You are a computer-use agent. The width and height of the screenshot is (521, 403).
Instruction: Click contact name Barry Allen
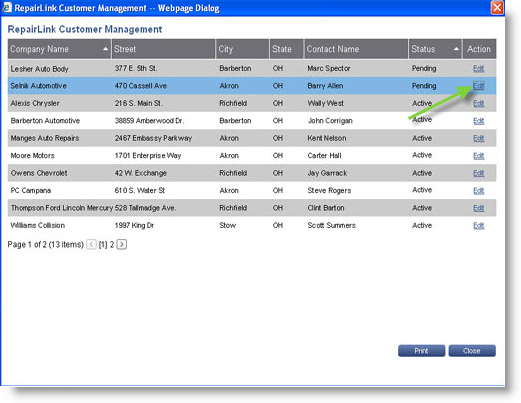click(325, 86)
